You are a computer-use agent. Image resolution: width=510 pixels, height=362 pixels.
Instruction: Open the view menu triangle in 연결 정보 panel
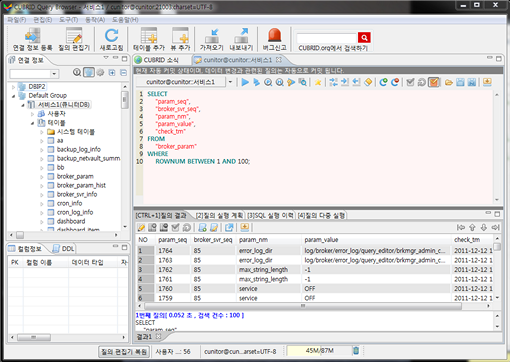tap(106, 58)
